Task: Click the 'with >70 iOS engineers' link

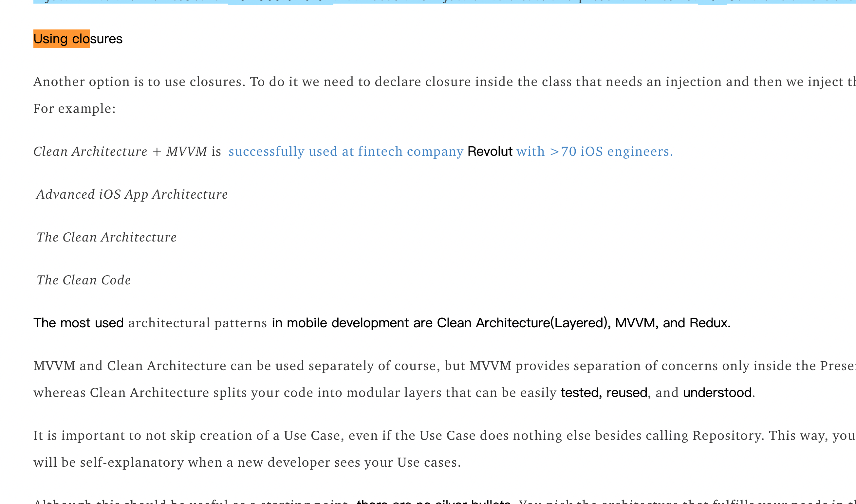Action: 594,152
